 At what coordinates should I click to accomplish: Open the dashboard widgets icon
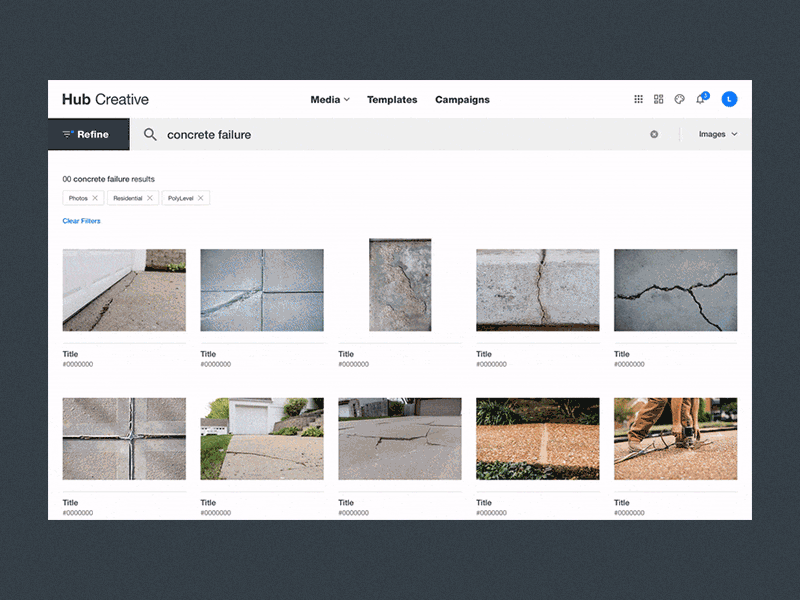pos(658,99)
